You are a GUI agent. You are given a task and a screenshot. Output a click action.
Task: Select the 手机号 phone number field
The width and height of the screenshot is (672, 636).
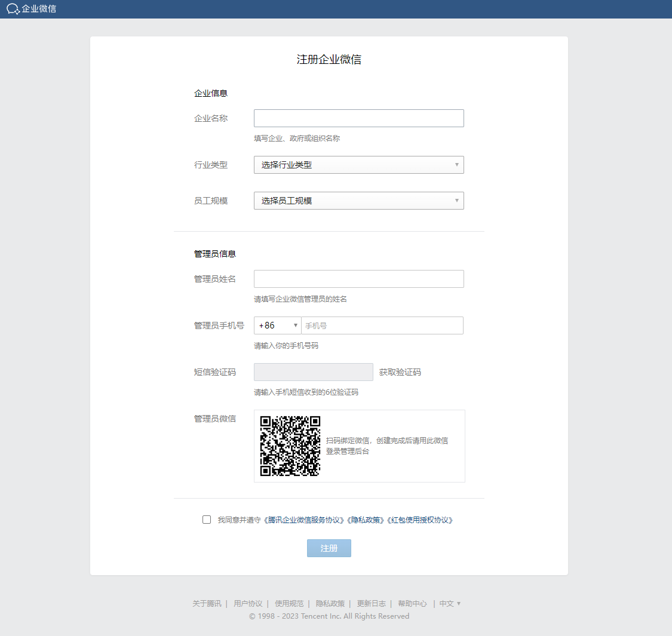[x=382, y=325]
